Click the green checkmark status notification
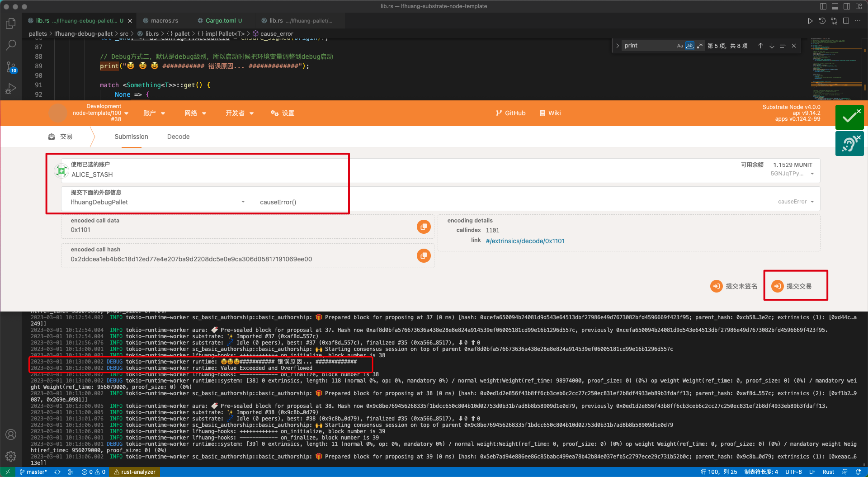The image size is (868, 477). point(849,117)
